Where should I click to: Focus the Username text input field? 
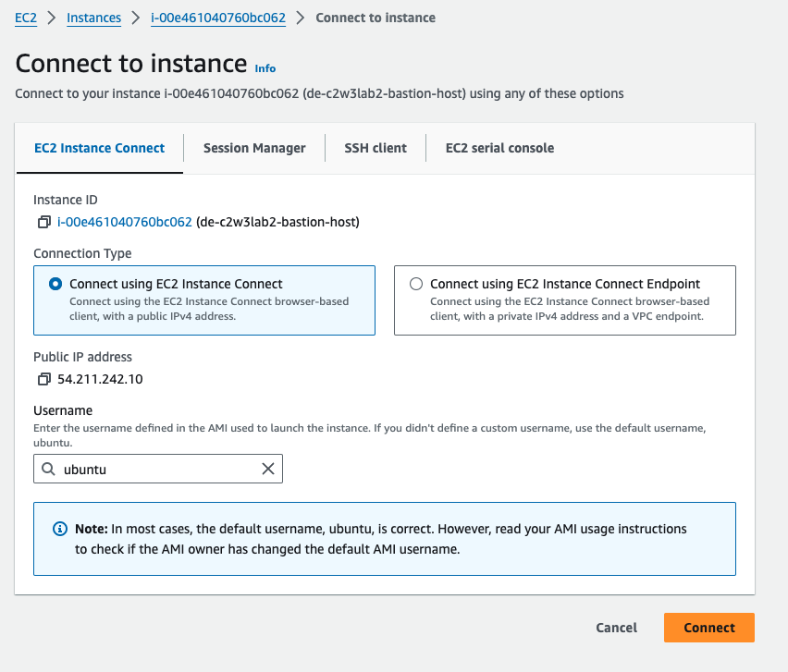157,470
